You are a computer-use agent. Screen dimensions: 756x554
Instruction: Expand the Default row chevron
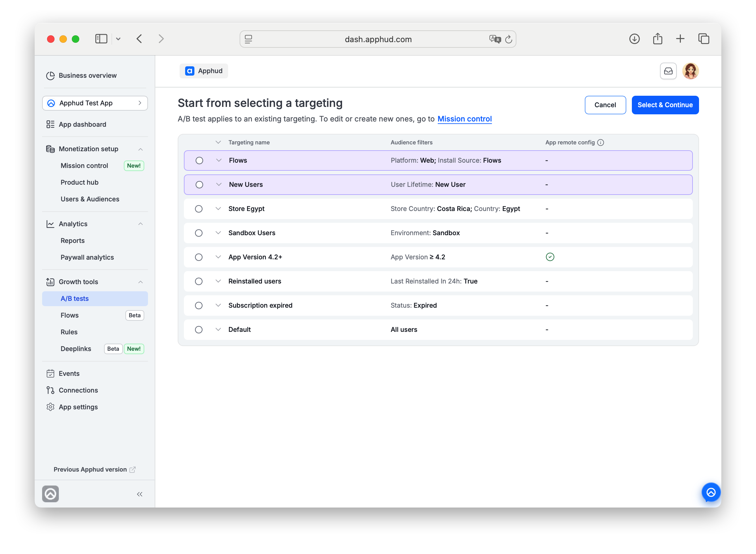(218, 329)
